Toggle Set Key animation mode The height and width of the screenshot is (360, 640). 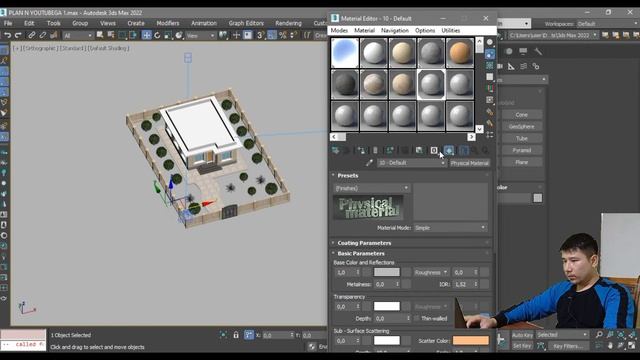(522, 346)
